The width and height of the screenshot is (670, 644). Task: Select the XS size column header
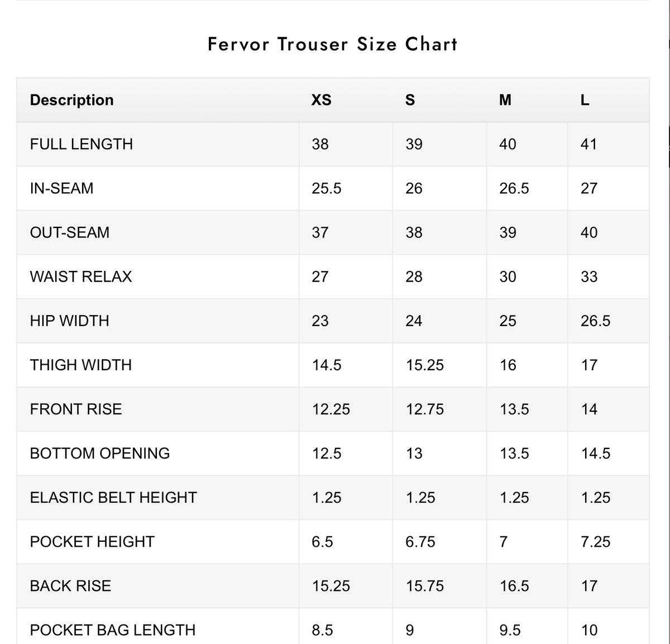pyautogui.click(x=321, y=100)
